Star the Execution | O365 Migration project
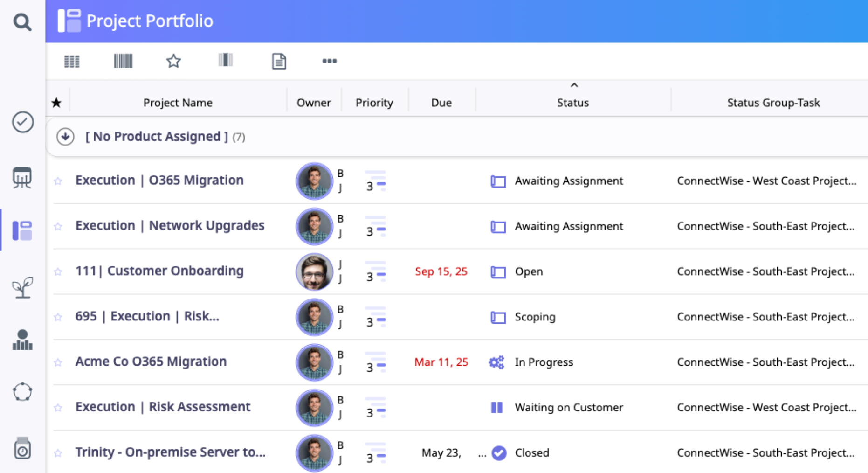Viewport: 868px width, 473px height. click(x=58, y=181)
